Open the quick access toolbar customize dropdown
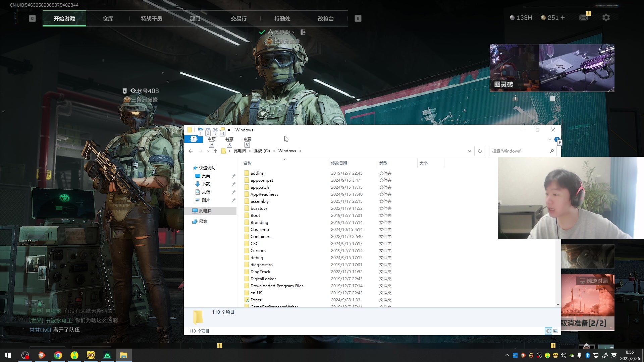 tap(229, 130)
